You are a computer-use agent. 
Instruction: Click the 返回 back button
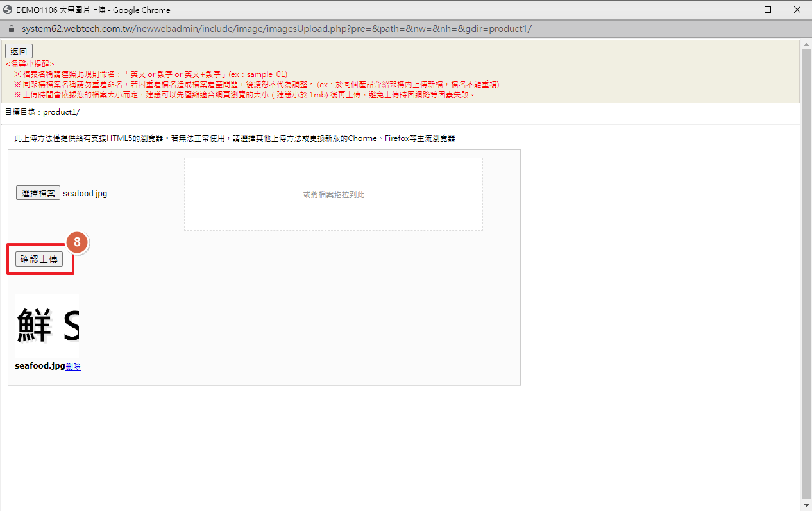point(19,51)
